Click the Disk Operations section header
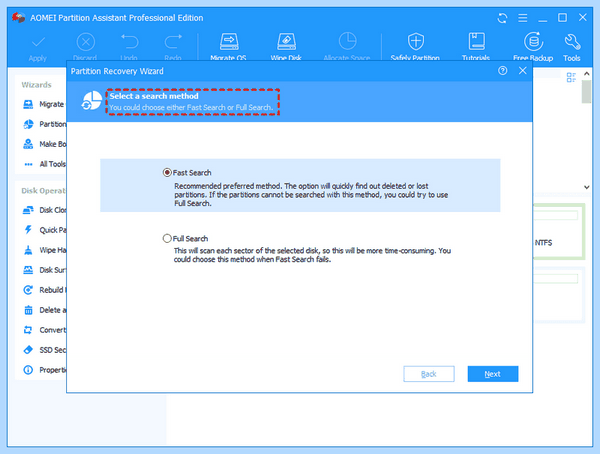The width and height of the screenshot is (600, 454). (x=44, y=191)
